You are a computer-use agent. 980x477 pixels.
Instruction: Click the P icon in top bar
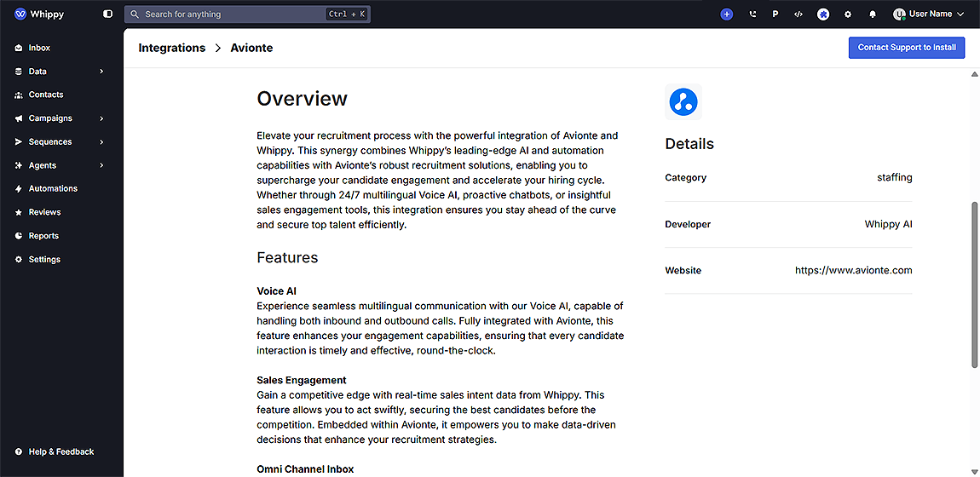[775, 14]
